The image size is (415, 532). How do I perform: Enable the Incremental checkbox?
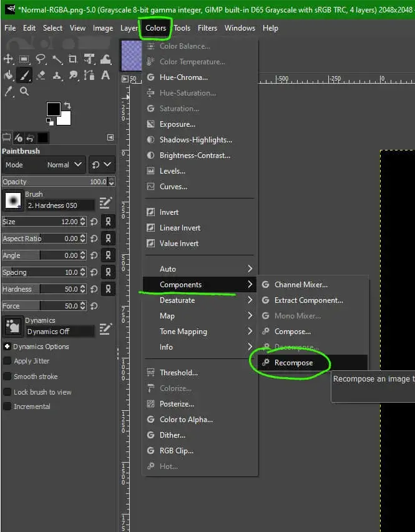point(7,406)
